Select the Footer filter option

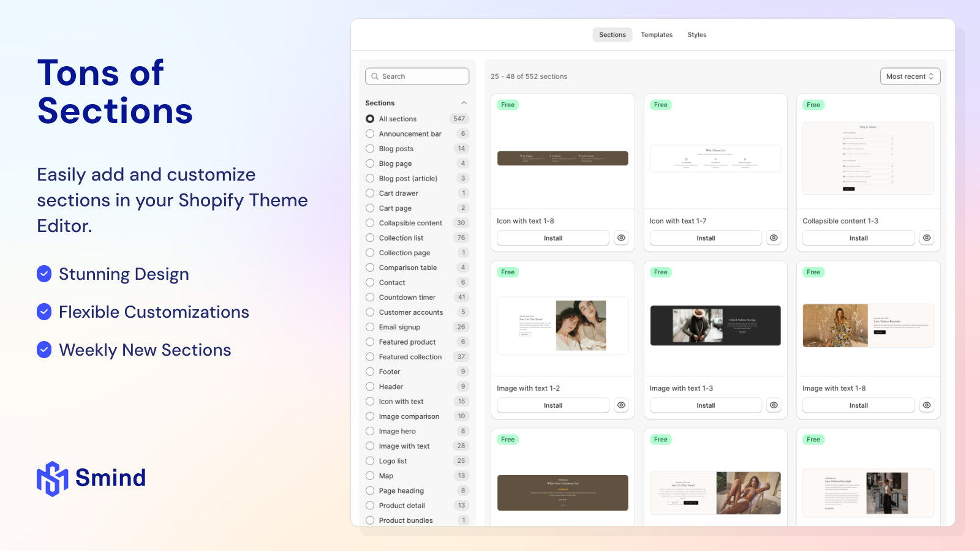tap(370, 372)
